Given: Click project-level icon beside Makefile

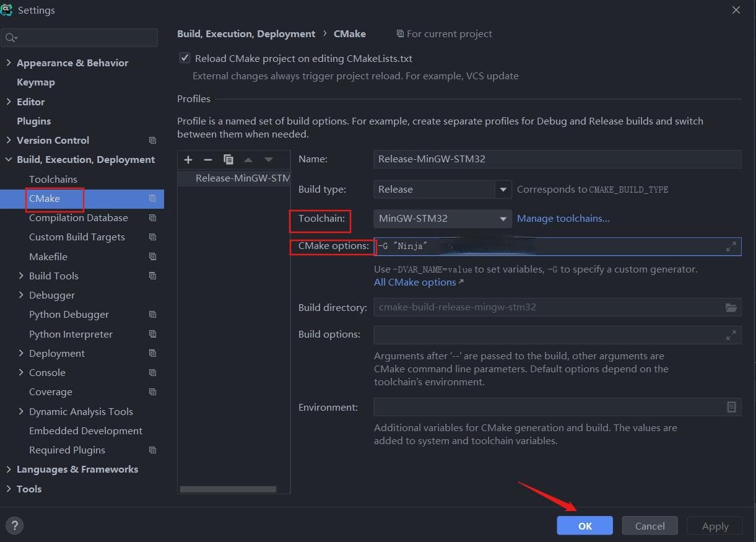Looking at the screenshot, I should (x=153, y=256).
